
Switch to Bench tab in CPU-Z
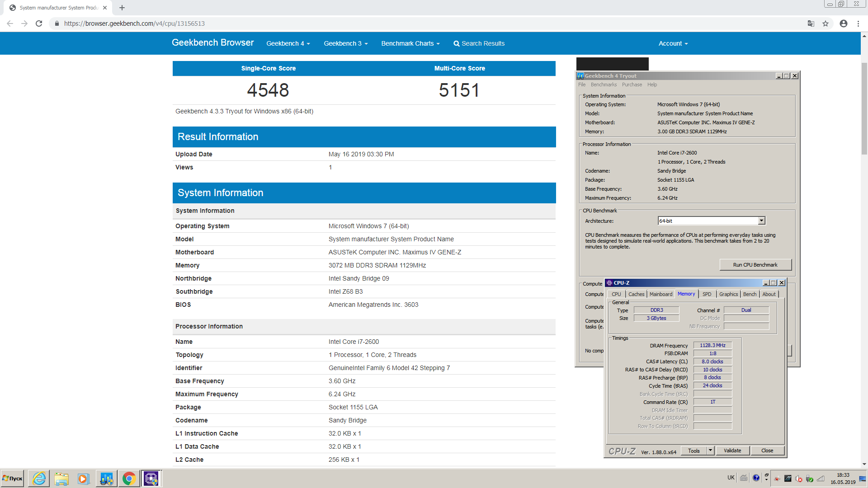tap(750, 294)
